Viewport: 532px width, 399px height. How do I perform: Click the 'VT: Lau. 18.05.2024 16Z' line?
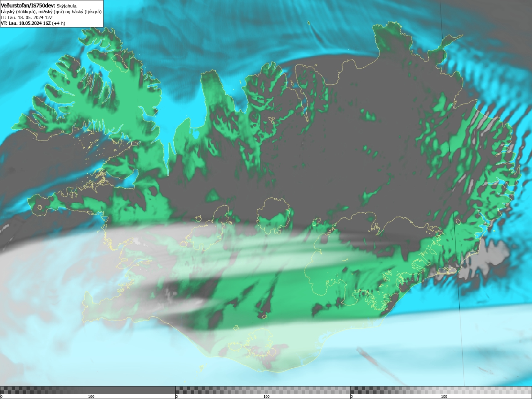tap(26, 23)
